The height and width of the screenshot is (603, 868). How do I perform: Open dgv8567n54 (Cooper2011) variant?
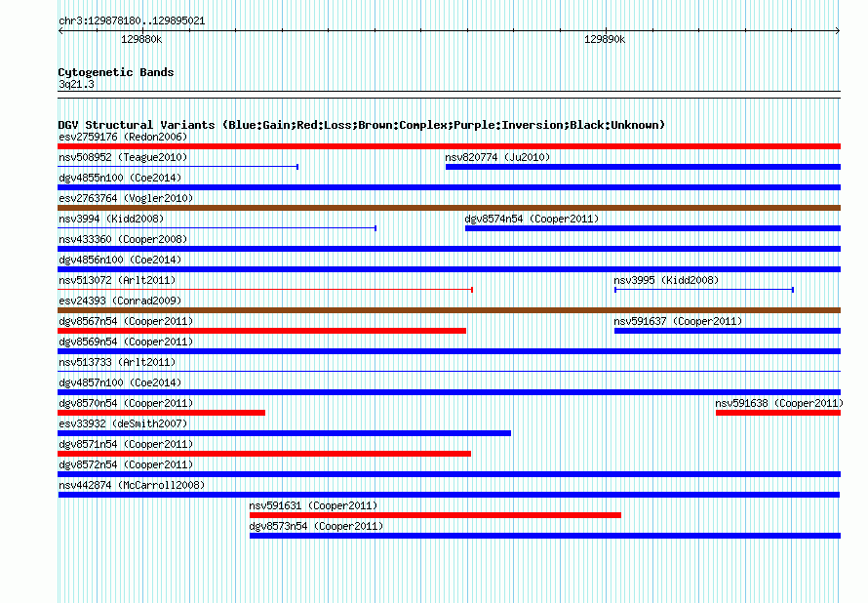tap(126, 321)
